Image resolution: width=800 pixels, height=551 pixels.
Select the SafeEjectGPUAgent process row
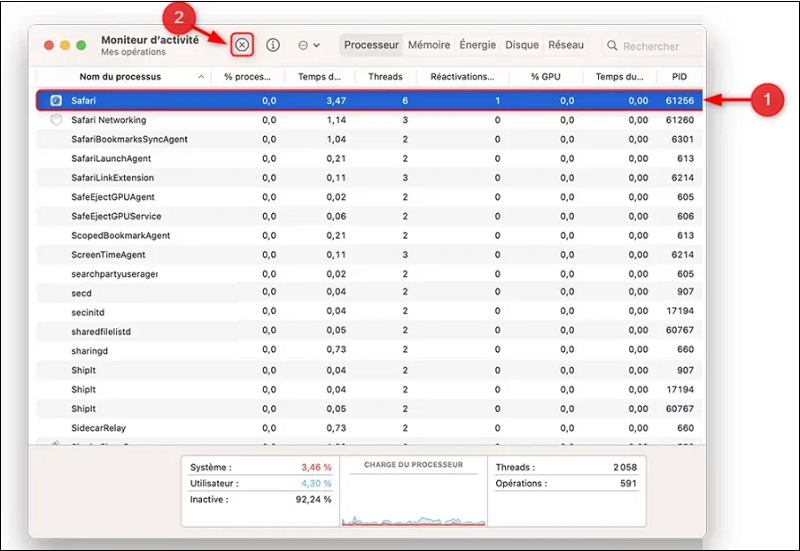click(x=369, y=197)
